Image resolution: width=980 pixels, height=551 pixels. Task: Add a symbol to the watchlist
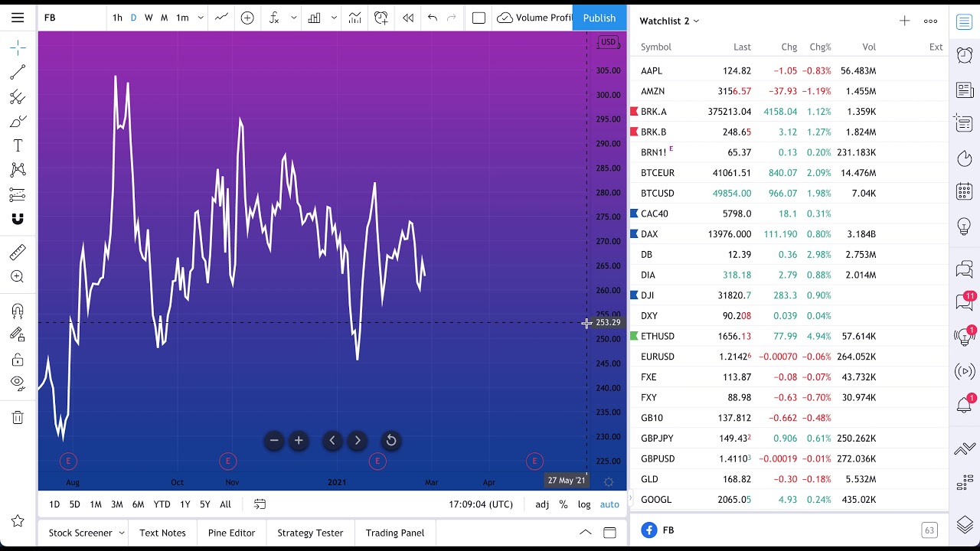coord(904,21)
